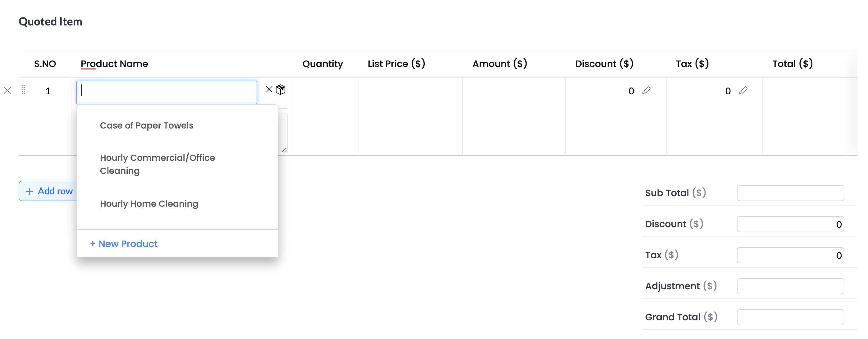
Task: Choose Hourly Commercial/Office Cleaning product
Action: click(x=157, y=164)
